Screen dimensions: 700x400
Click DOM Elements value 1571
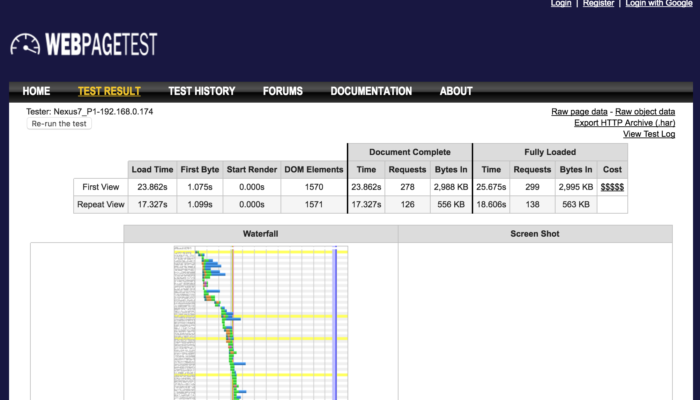click(314, 204)
